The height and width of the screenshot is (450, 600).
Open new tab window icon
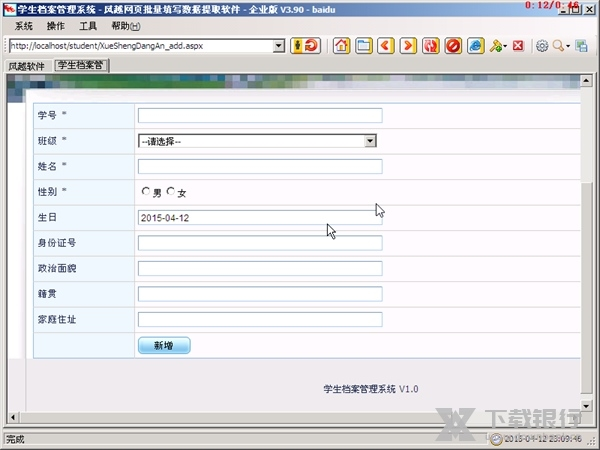(x=364, y=46)
